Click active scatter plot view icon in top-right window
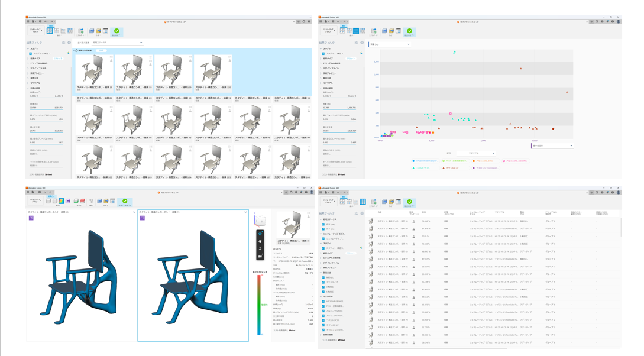The image size is (644, 356). point(356,31)
